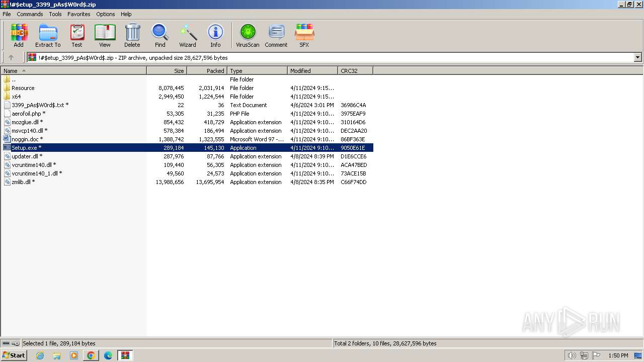Screen dimensions: 644x362
Task: Click the Action Center flag icon
Action: (596, 355)
